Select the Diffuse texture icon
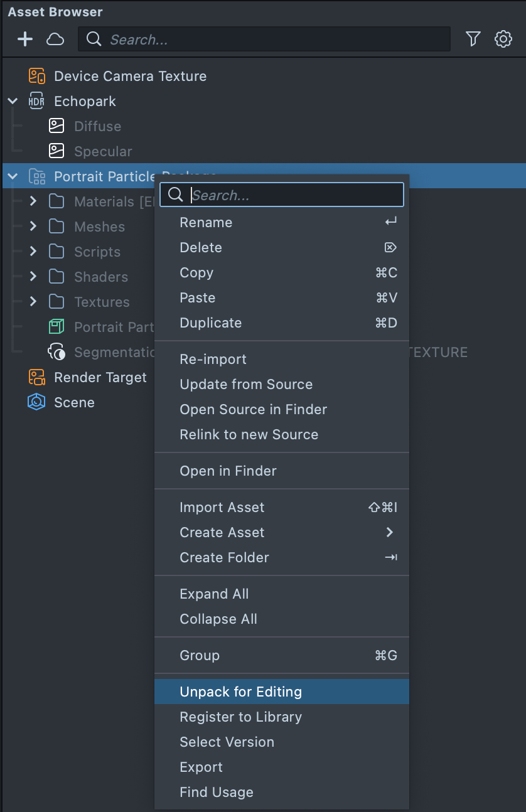Viewport: 526px width, 812px height. pos(57,127)
